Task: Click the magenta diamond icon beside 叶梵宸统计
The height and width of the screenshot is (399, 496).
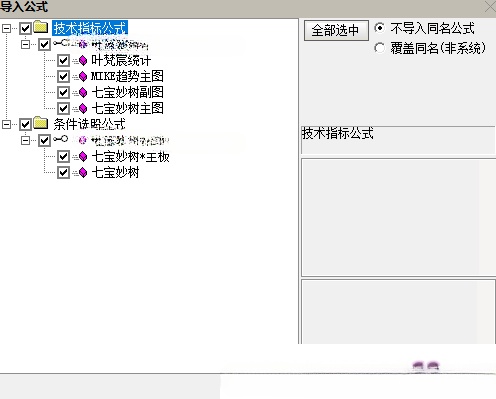Action: 83,61
